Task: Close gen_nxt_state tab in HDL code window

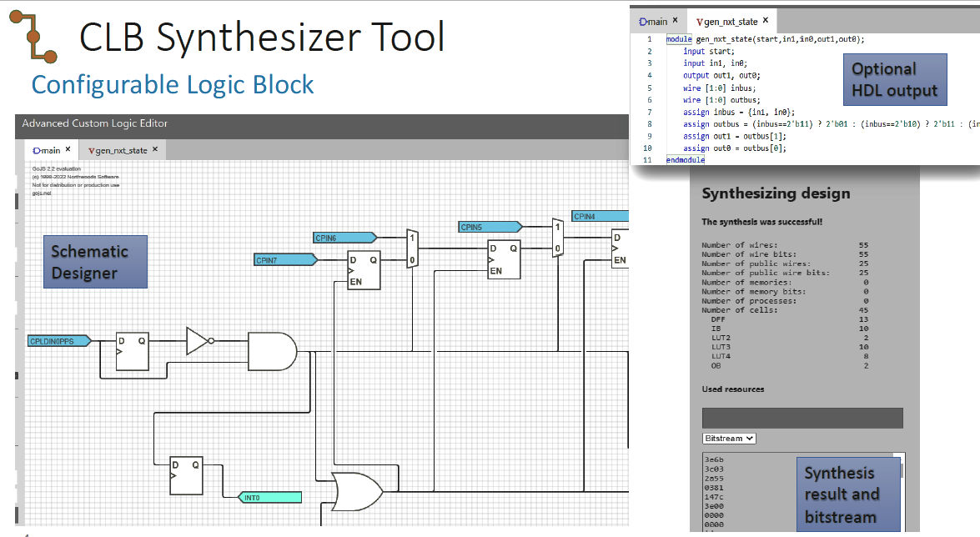Action: point(765,21)
